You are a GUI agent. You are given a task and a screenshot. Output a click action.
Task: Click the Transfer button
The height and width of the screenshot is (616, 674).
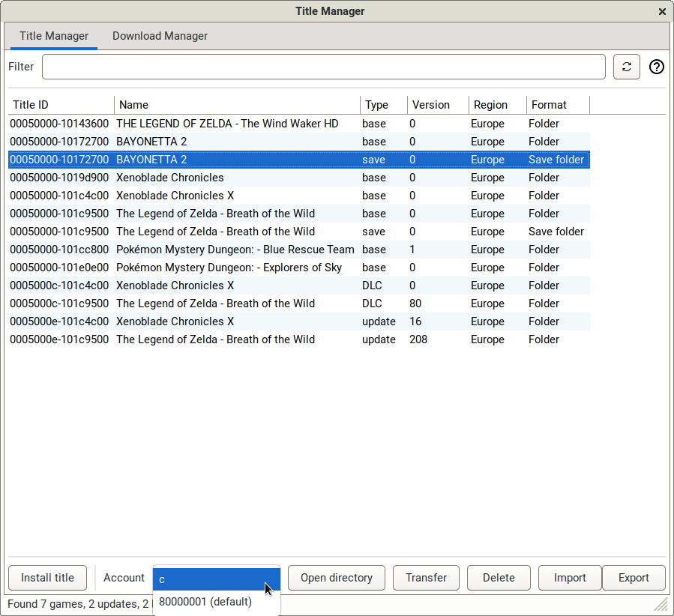(x=426, y=578)
